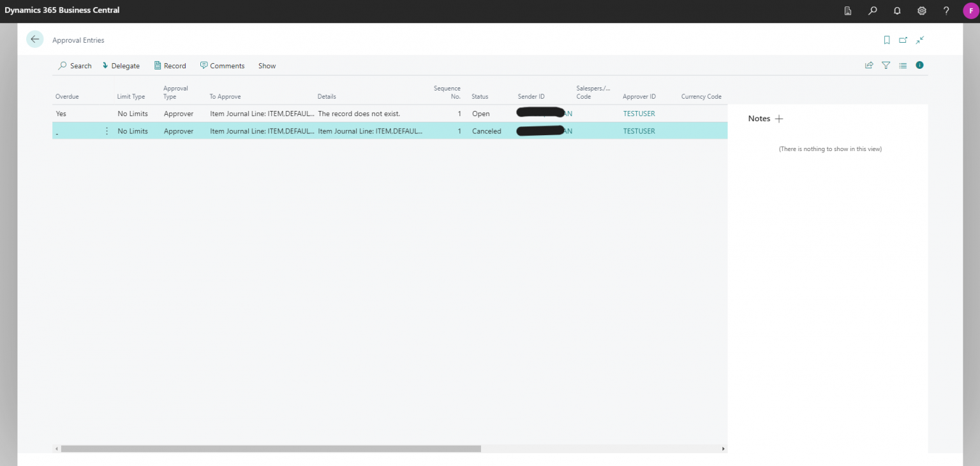Image resolution: width=980 pixels, height=466 pixels.
Task: Select the Filter funnel icon
Action: pyautogui.click(x=886, y=65)
